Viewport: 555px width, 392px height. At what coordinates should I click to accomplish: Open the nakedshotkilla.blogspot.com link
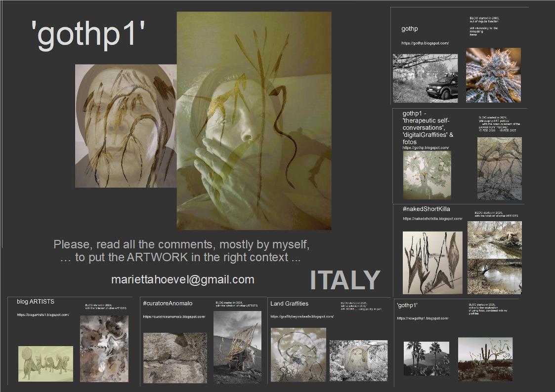[432, 218]
